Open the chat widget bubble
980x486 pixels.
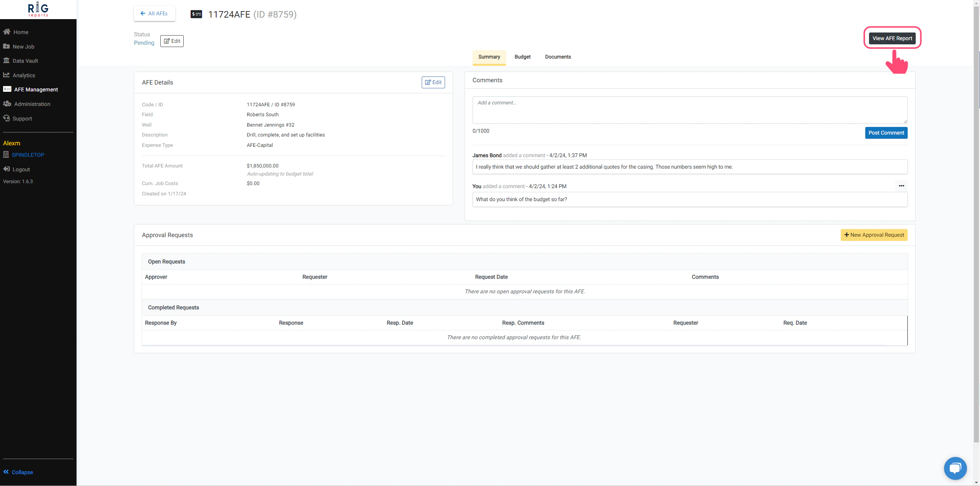tap(955, 468)
